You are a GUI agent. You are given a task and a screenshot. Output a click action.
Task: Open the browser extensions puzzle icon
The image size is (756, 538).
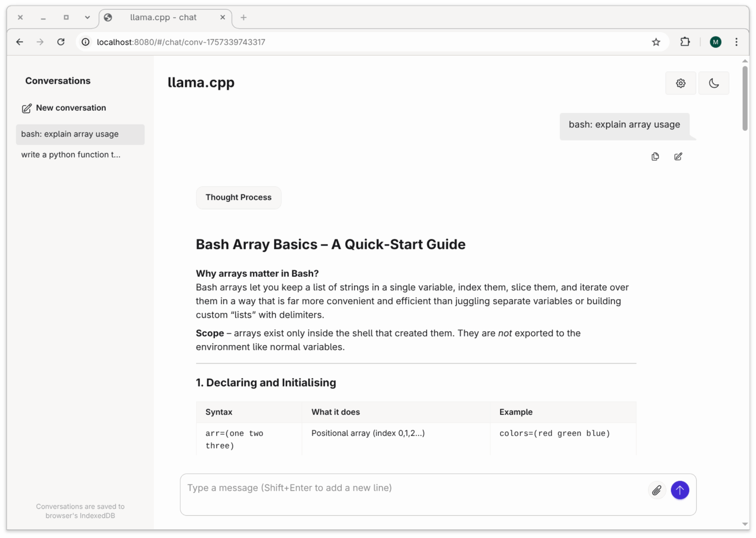(x=685, y=42)
